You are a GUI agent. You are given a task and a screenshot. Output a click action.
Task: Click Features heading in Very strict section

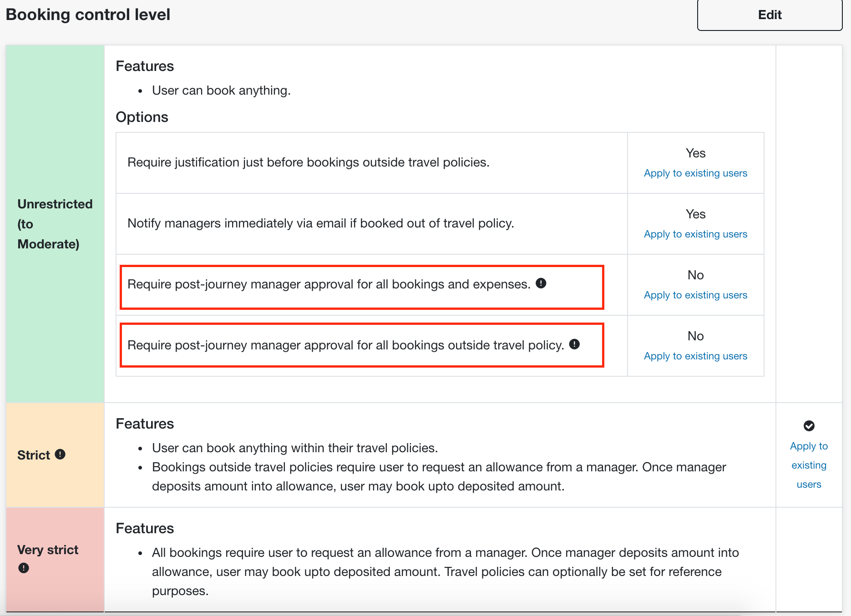point(145,528)
